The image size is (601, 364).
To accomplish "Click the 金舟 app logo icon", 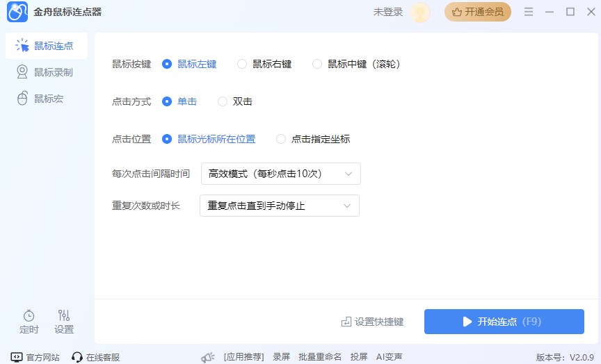I will coord(17,12).
